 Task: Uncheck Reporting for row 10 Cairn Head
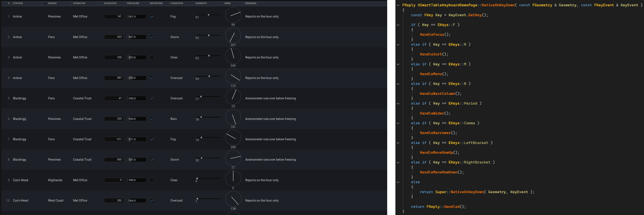[152, 201]
